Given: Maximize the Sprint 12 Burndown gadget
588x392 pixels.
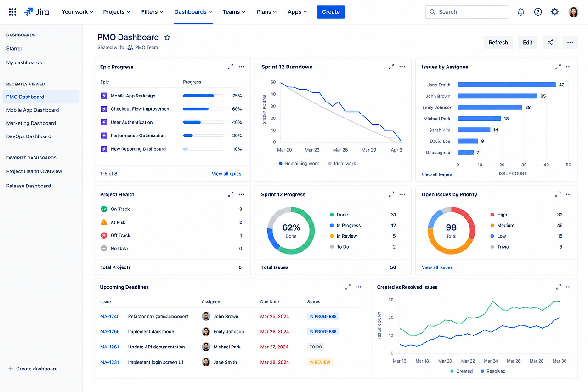Looking at the screenshot, I should click(391, 67).
